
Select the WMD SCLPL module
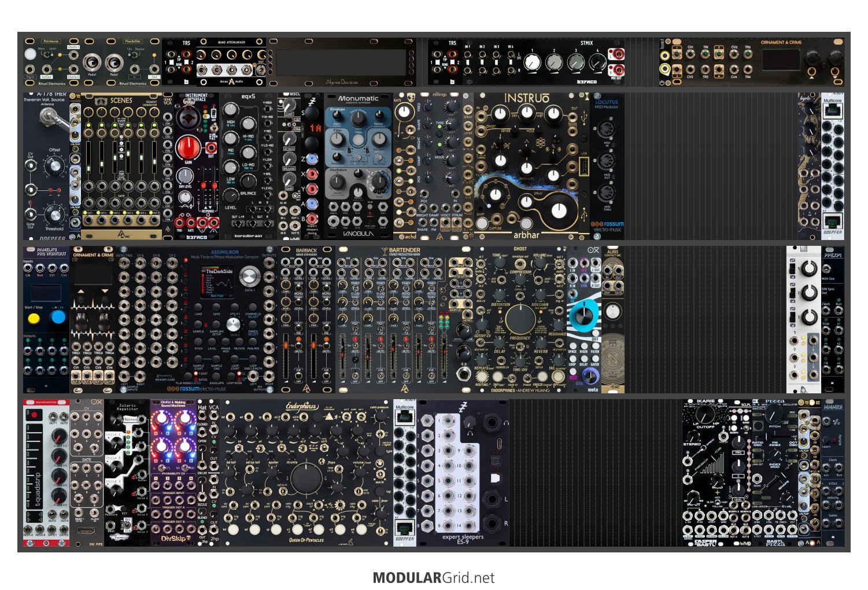740,472
